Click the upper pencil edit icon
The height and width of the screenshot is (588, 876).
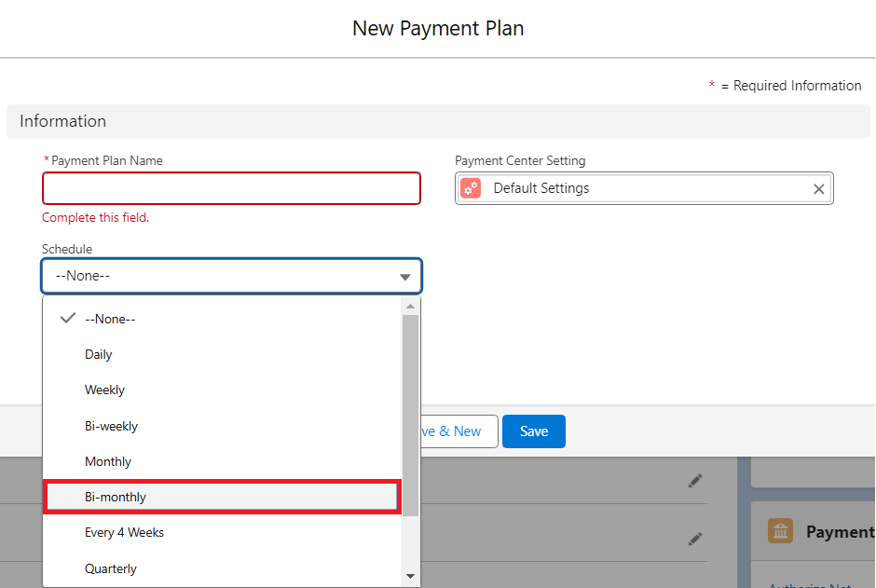click(x=694, y=481)
